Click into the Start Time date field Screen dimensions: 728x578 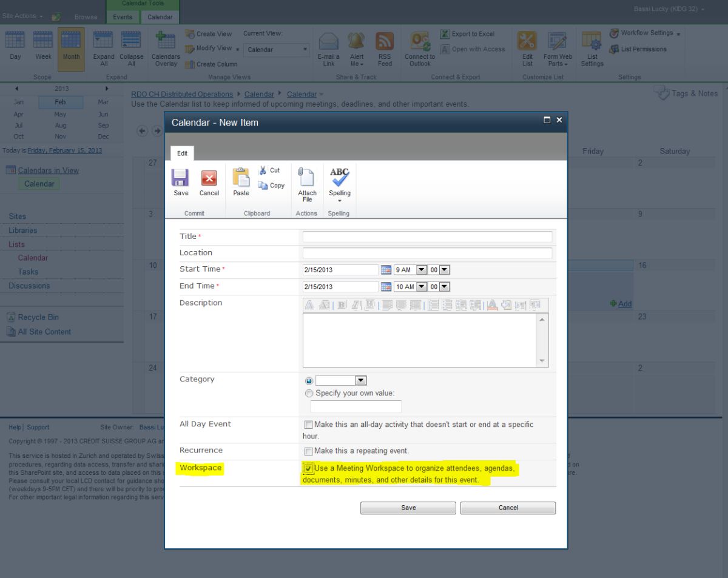pyautogui.click(x=340, y=270)
